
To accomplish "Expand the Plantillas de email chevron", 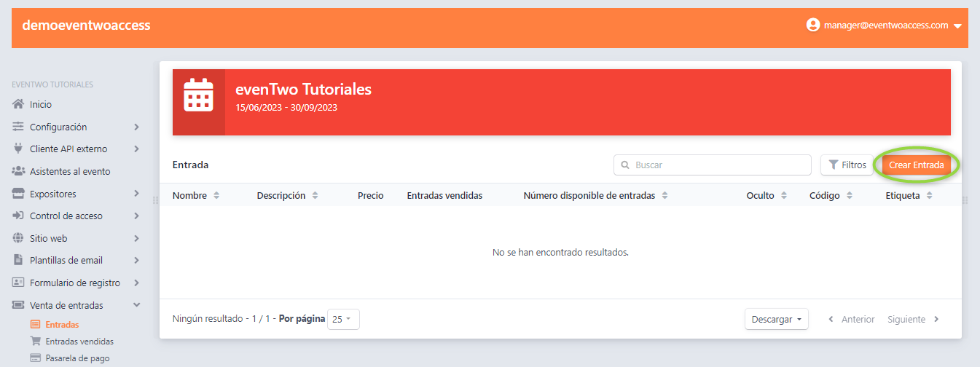I will (x=137, y=260).
